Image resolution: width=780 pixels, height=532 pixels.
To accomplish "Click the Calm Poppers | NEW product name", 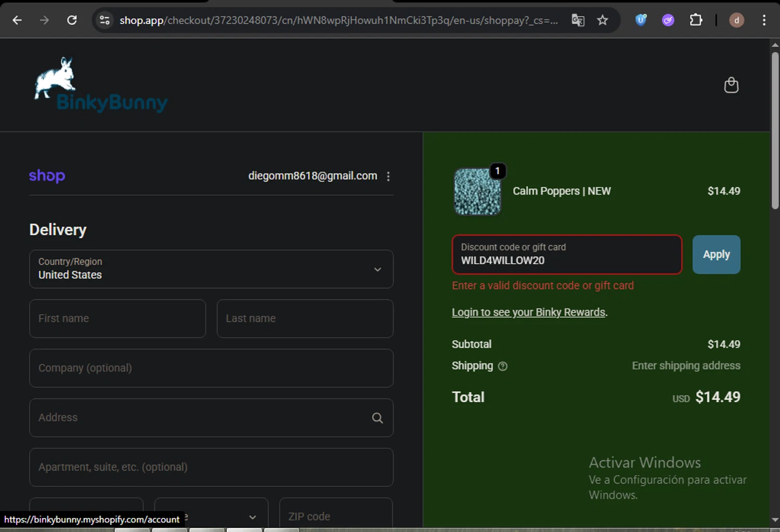I will [x=562, y=191].
